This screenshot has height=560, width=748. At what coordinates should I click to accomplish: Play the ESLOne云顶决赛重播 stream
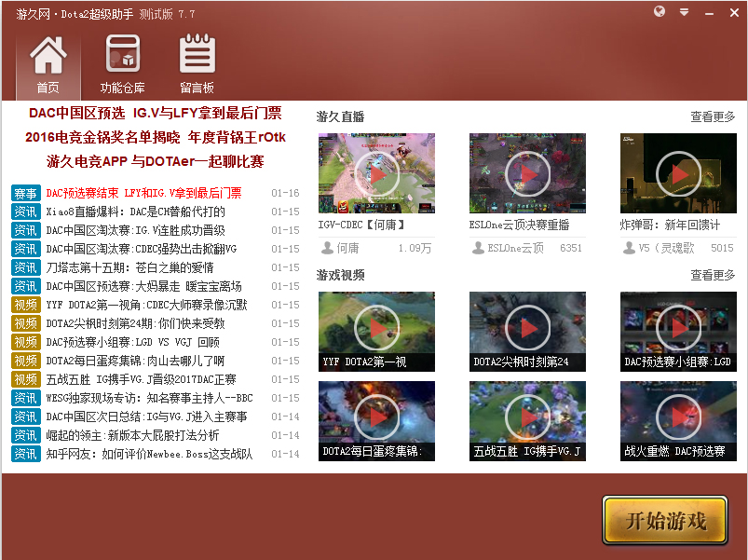527,173
